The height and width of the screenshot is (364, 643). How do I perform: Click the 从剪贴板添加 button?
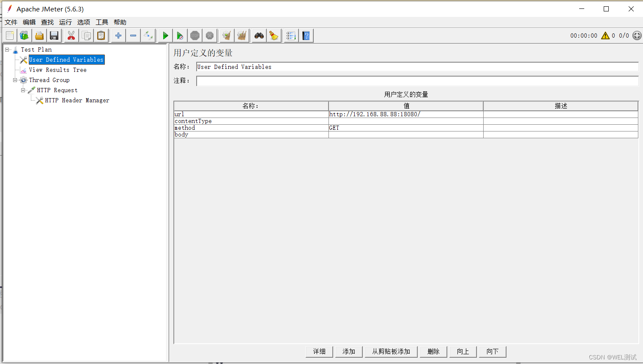pos(391,352)
